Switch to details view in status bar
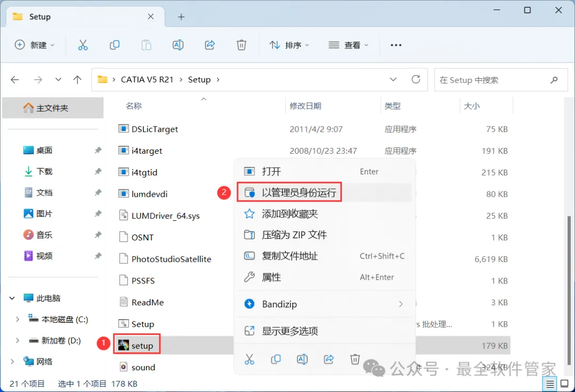This screenshot has width=575, height=392. click(x=550, y=384)
